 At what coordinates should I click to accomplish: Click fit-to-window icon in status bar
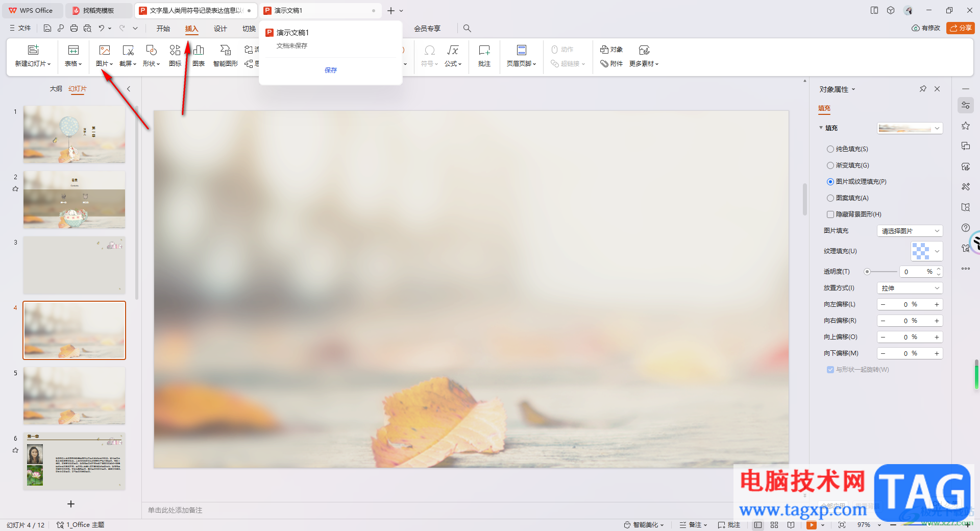point(842,525)
